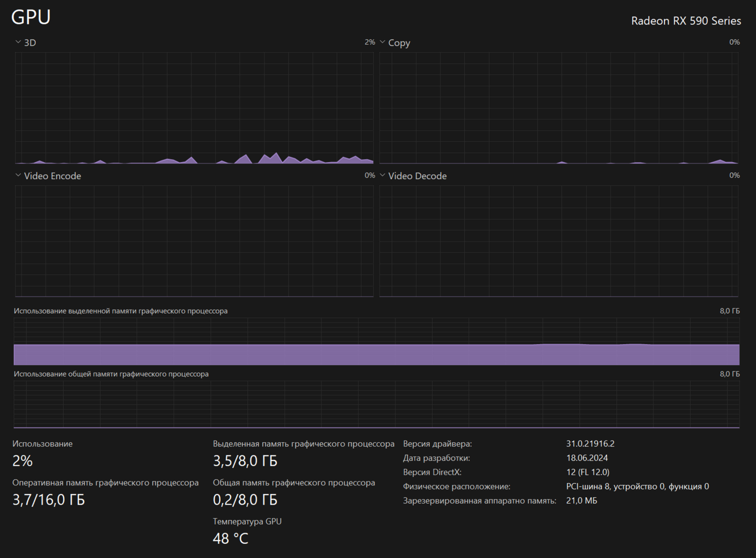Click the dedicated GPU memory usage graph

(x=376, y=341)
